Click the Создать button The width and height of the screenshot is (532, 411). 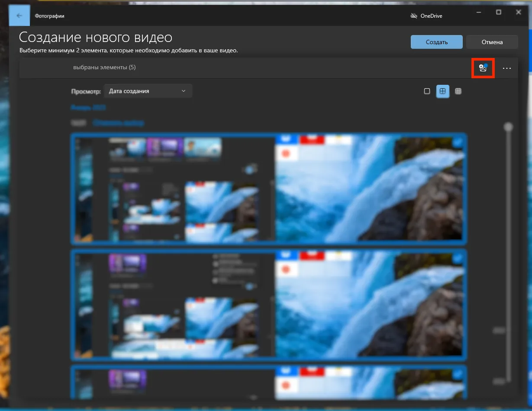pos(436,42)
